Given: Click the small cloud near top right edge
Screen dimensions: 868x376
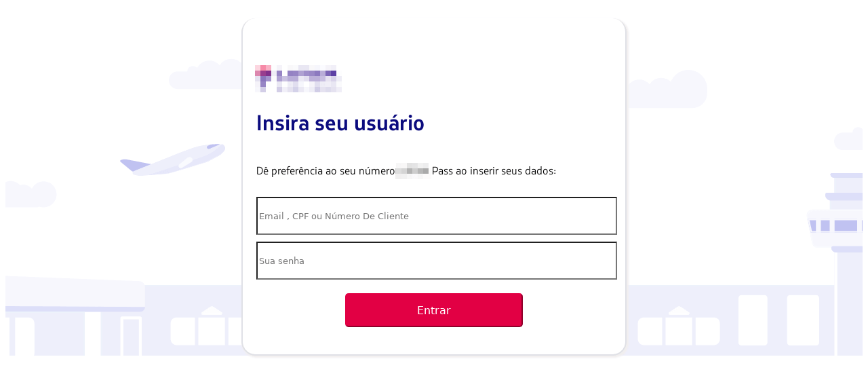Looking at the screenshot, I should (x=848, y=140).
